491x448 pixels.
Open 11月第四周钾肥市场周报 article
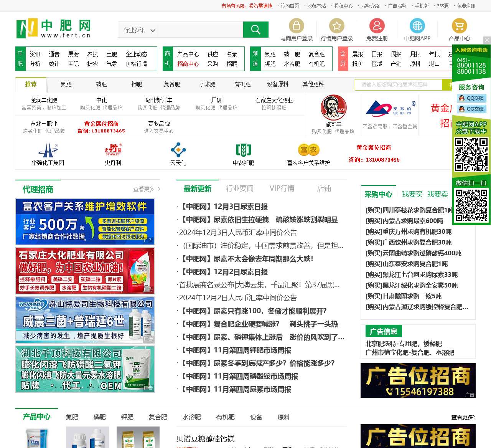[x=235, y=350]
